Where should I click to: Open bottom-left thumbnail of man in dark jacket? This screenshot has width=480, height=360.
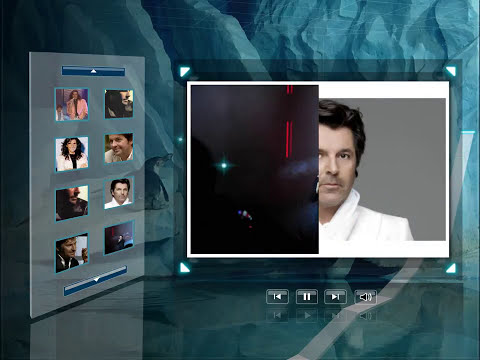pyautogui.click(x=72, y=253)
